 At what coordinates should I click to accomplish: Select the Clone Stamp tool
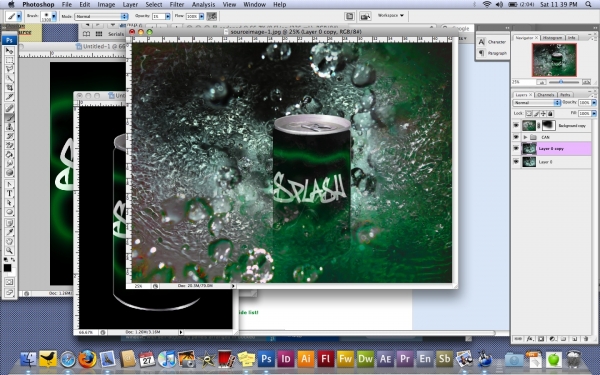pos(9,127)
